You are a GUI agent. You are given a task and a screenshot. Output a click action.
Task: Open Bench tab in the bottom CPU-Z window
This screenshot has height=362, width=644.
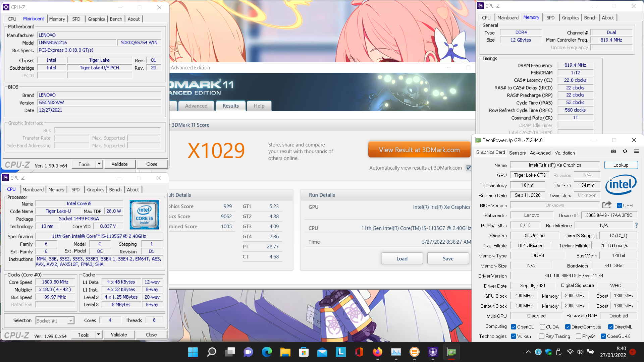[x=115, y=190]
